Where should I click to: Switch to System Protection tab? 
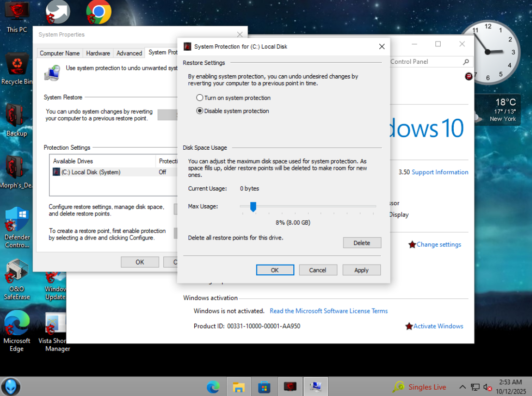tap(162, 52)
